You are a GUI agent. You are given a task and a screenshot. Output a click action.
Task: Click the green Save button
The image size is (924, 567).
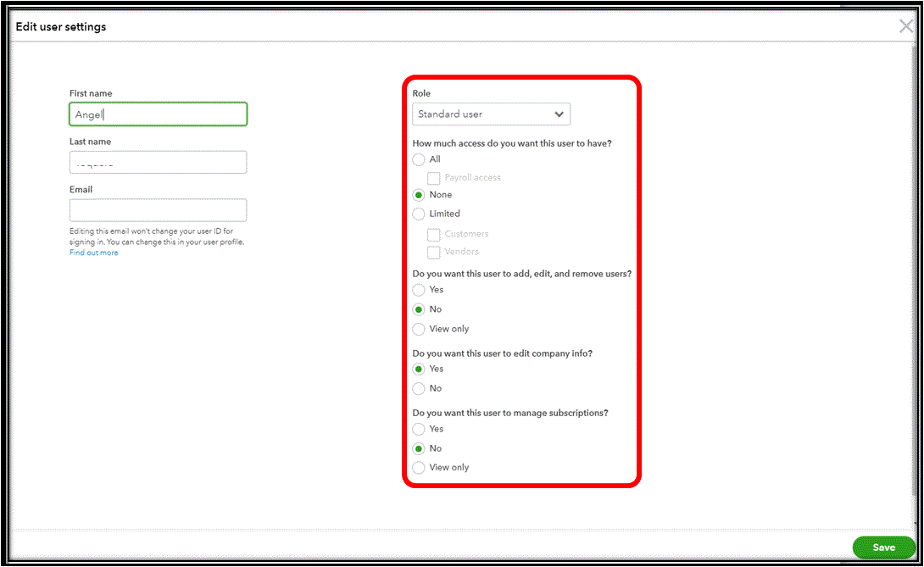click(883, 548)
